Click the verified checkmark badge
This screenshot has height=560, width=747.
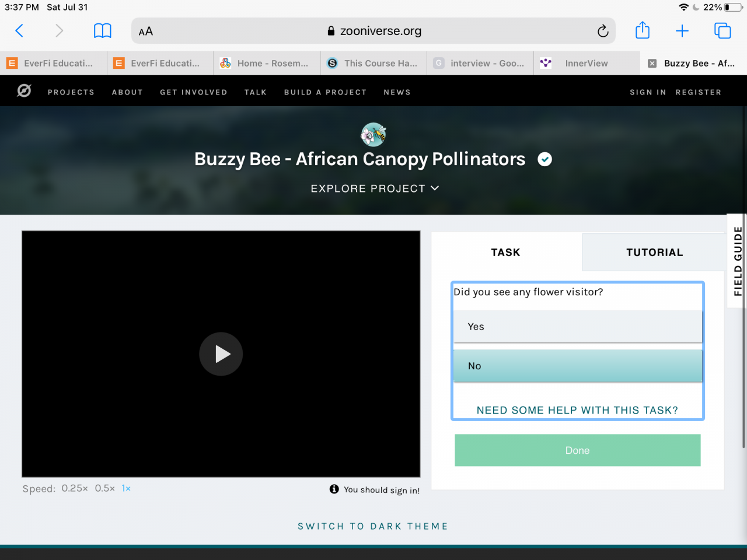(x=544, y=159)
